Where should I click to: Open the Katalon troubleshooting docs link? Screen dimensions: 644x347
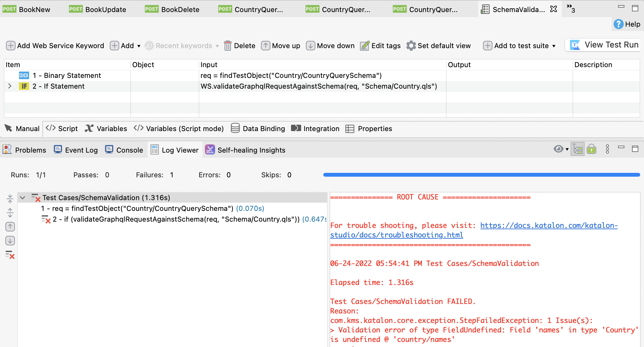(x=548, y=225)
